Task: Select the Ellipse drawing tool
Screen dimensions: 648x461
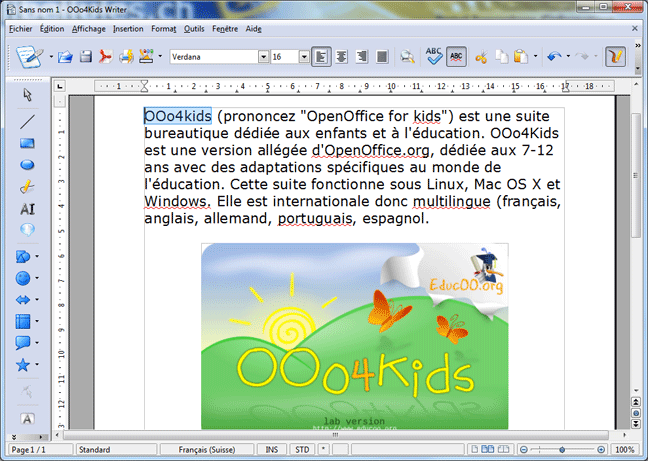Action: [27, 165]
